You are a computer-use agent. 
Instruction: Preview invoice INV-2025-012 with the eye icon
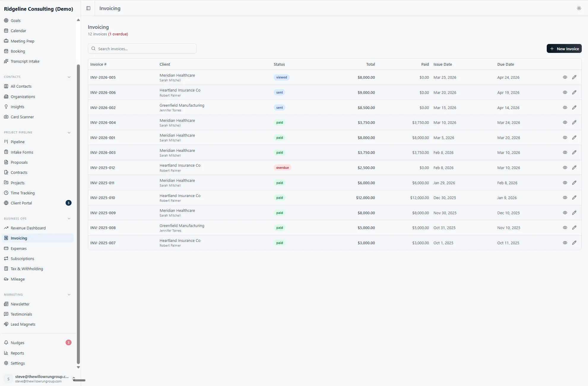coord(565,167)
